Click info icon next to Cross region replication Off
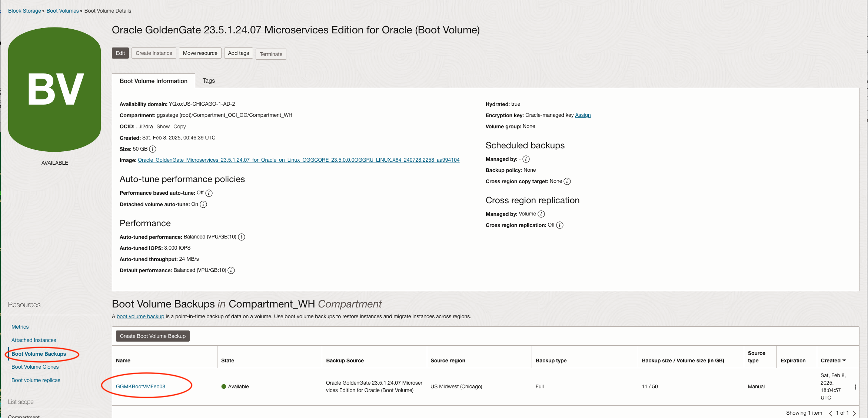 pos(560,225)
